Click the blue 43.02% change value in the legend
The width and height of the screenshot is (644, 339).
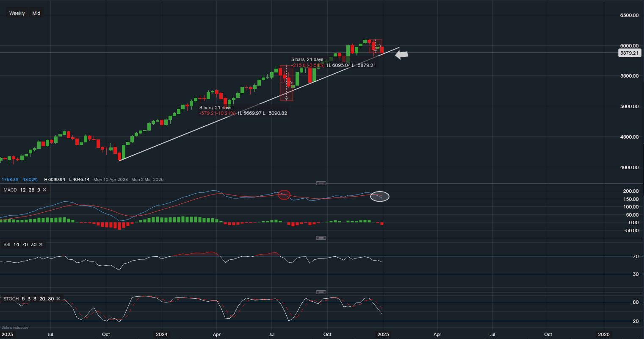pyautogui.click(x=30, y=179)
